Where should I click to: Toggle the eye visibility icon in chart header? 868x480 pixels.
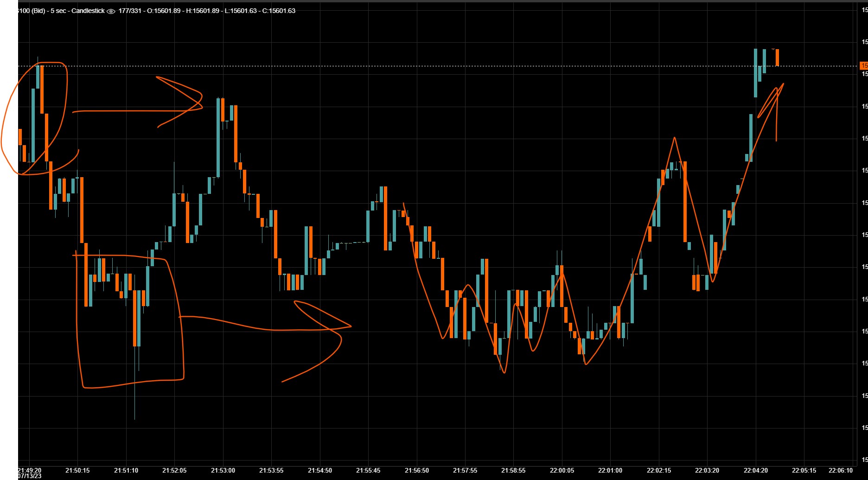tap(111, 11)
